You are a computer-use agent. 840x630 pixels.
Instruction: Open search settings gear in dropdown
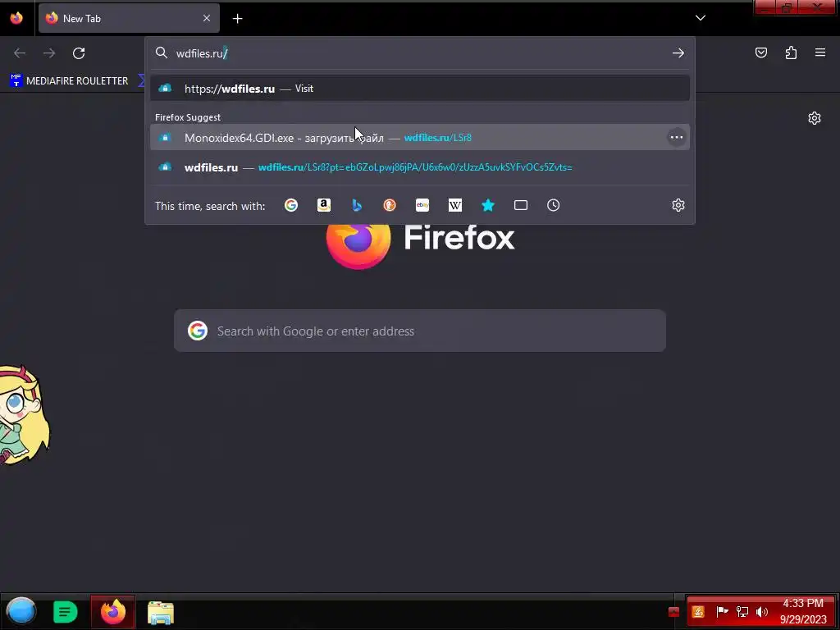tap(678, 205)
